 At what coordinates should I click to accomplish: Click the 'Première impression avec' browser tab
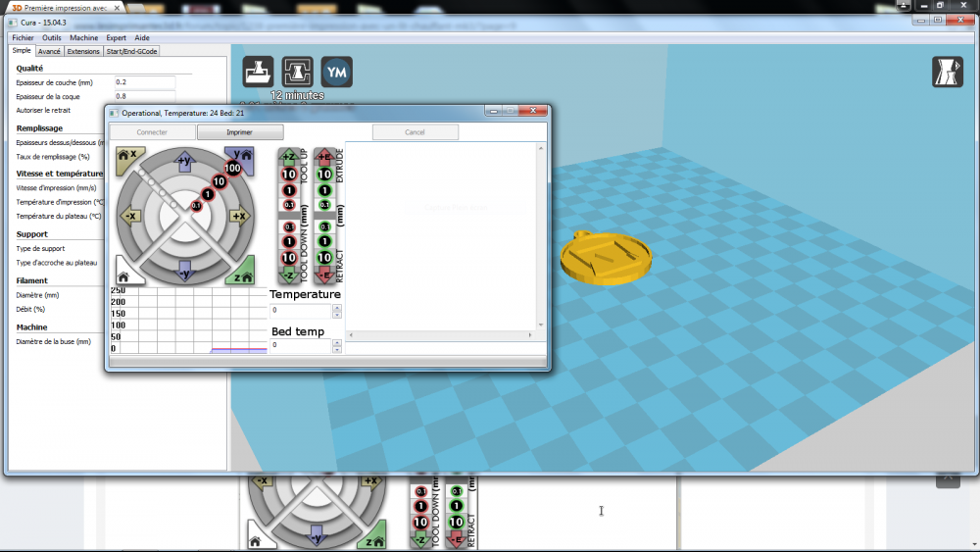(x=66, y=8)
